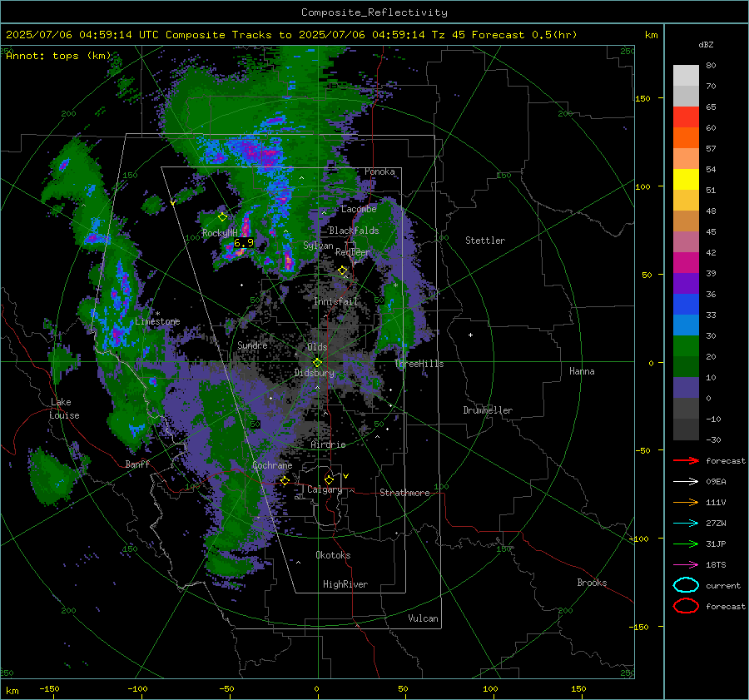The height and width of the screenshot is (700, 749).
Task: Click the yellow diamond marker above Calgary
Action: [329, 479]
